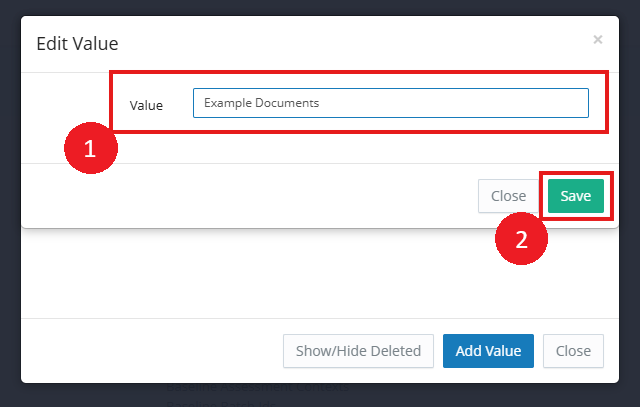Click the dark backdrop left of the dialog
Screen dimensions: 640x407
coord(10,200)
